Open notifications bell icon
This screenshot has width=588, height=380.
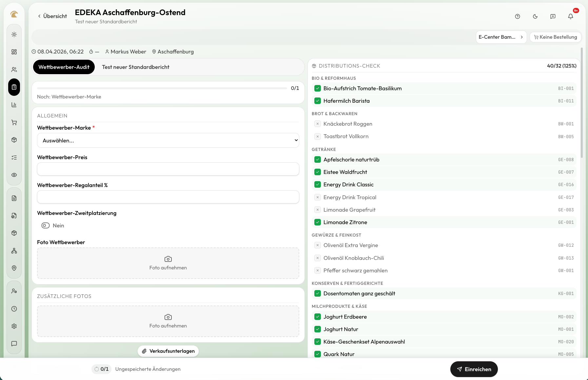pyautogui.click(x=571, y=16)
